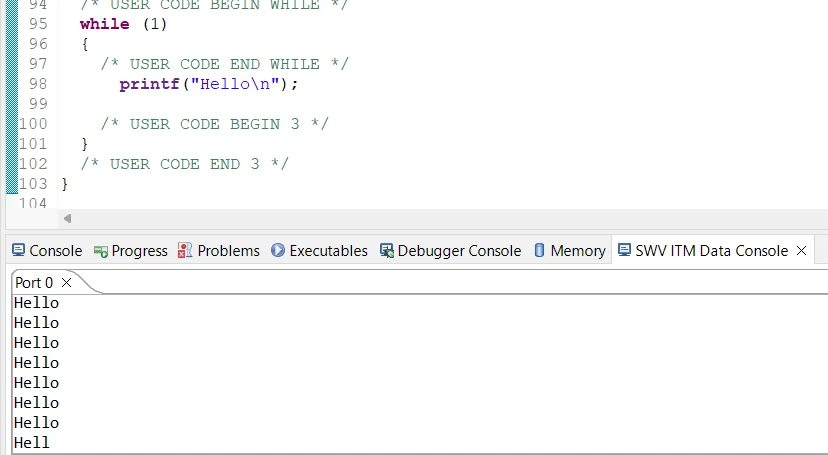Image resolution: width=828 pixels, height=455 pixels.
Task: Click the Executables tab icon
Action: pyautogui.click(x=278, y=250)
